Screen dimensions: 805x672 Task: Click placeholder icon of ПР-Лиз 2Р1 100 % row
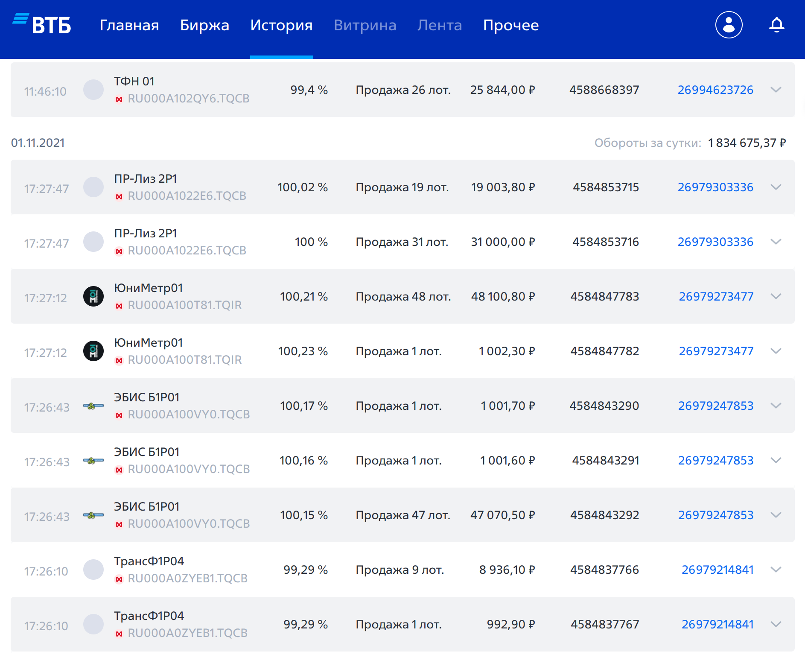pos(93,242)
